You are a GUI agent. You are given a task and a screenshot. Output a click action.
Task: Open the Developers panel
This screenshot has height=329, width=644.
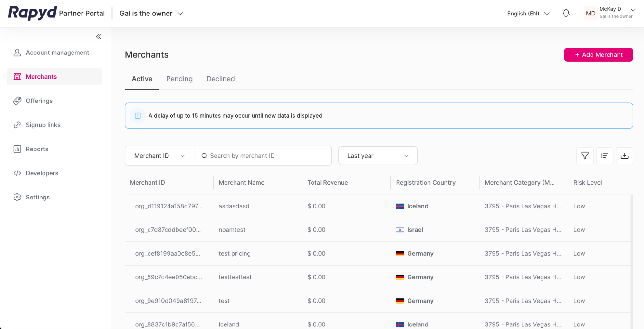pyautogui.click(x=42, y=173)
